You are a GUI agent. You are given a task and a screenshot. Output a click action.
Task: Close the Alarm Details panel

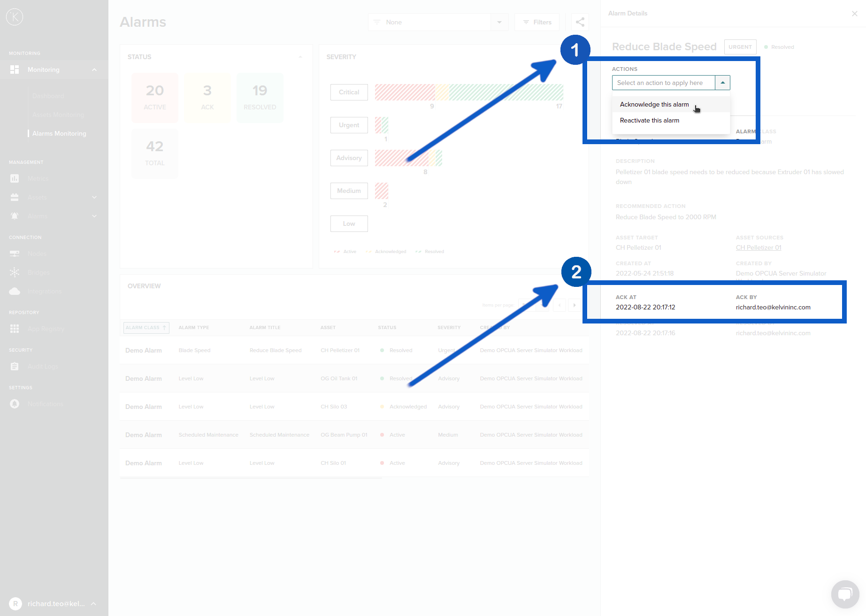click(855, 14)
